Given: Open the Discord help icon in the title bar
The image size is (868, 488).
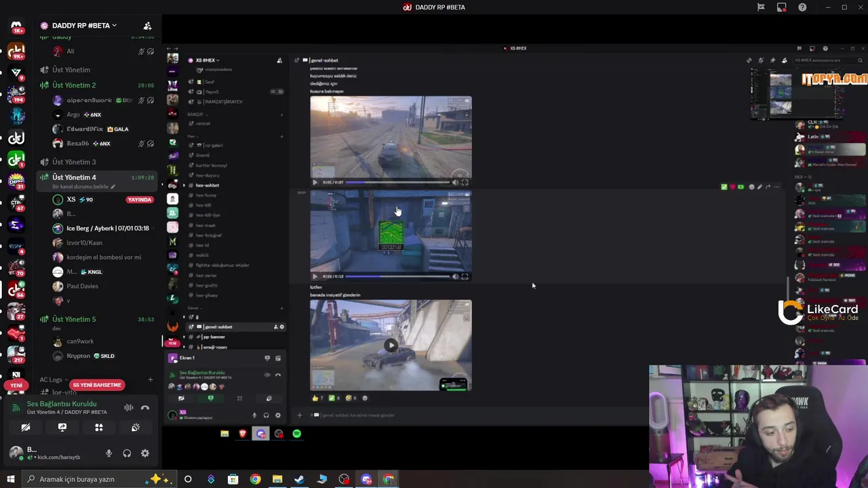Looking at the screenshot, I should click(x=803, y=7).
